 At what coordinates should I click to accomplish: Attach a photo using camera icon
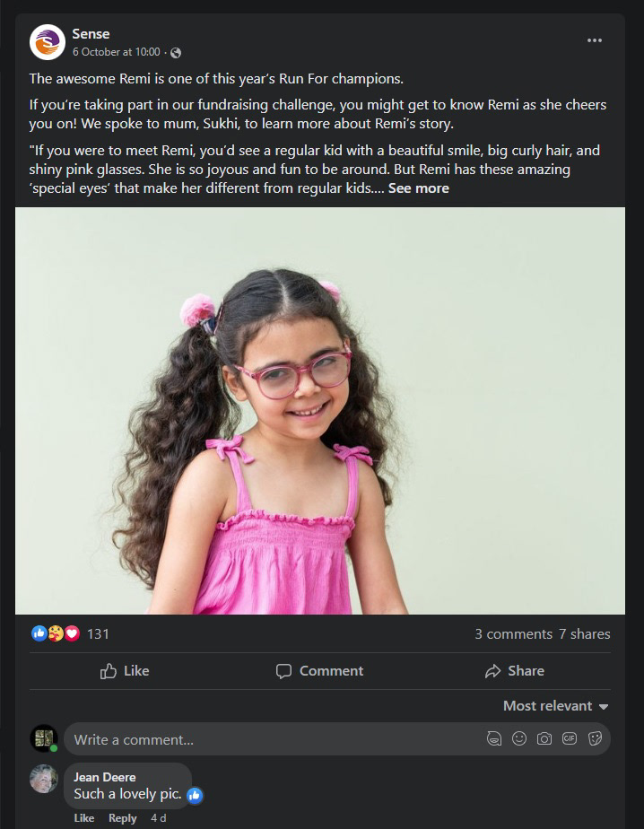tap(544, 738)
